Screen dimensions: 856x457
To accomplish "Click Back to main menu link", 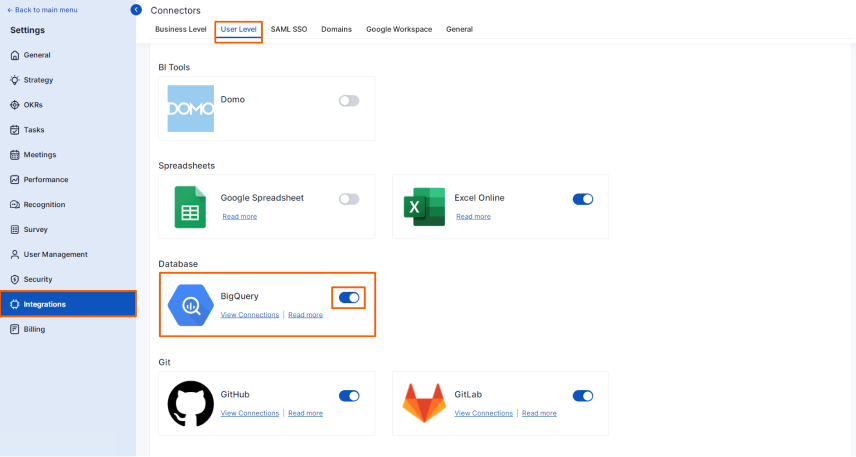I will click(x=42, y=10).
